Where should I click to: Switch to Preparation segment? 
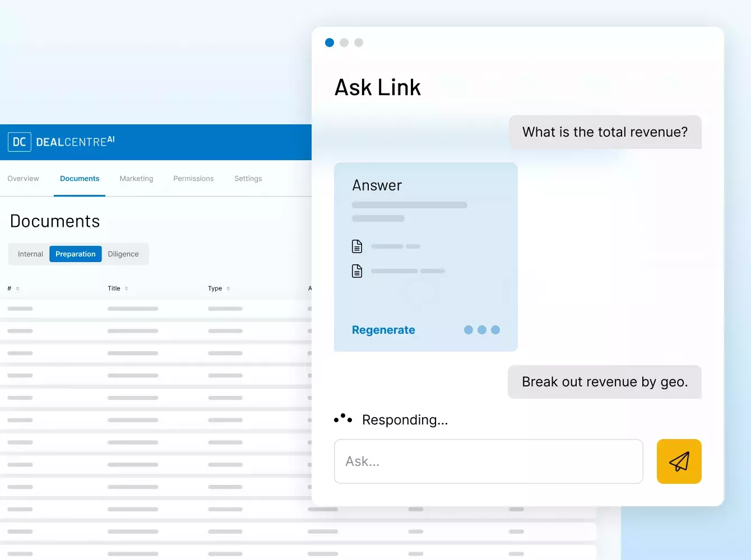tap(76, 254)
